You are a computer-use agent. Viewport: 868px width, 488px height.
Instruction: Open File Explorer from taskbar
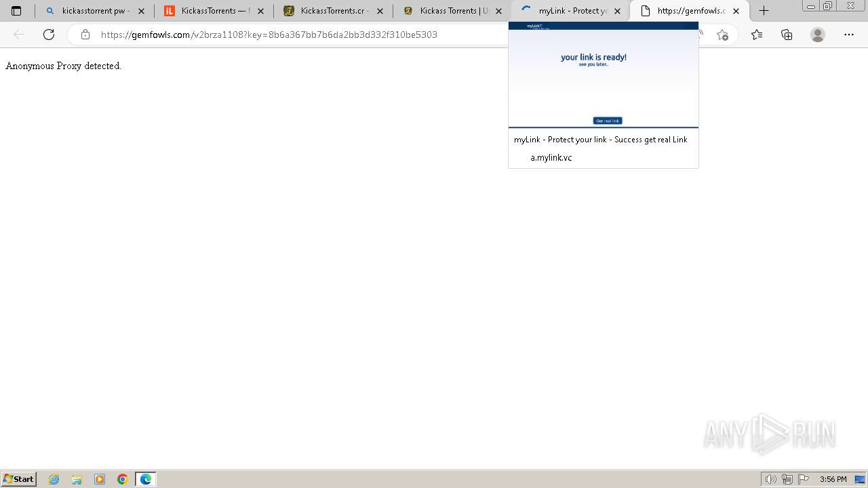77,479
